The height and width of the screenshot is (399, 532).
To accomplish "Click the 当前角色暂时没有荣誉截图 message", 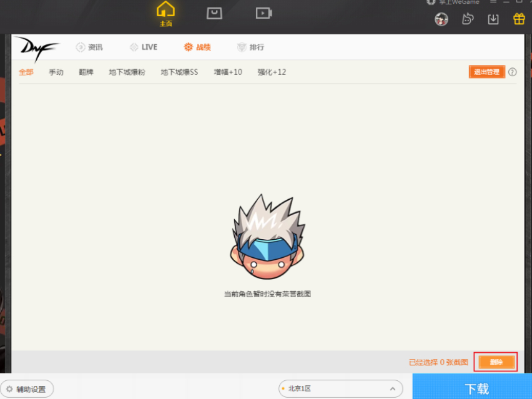I will [x=267, y=294].
